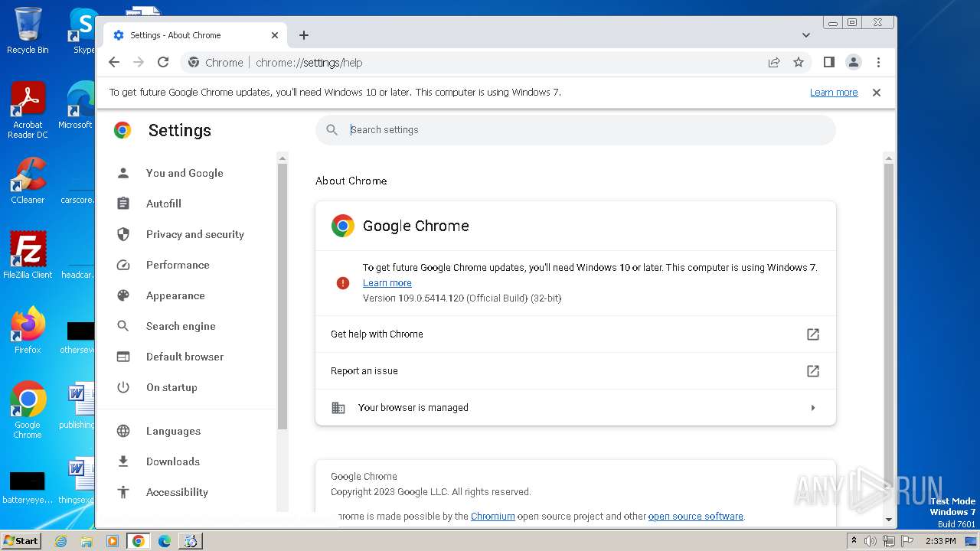Click the Search settings field
Image resolution: width=980 pixels, height=551 pixels.
click(576, 130)
